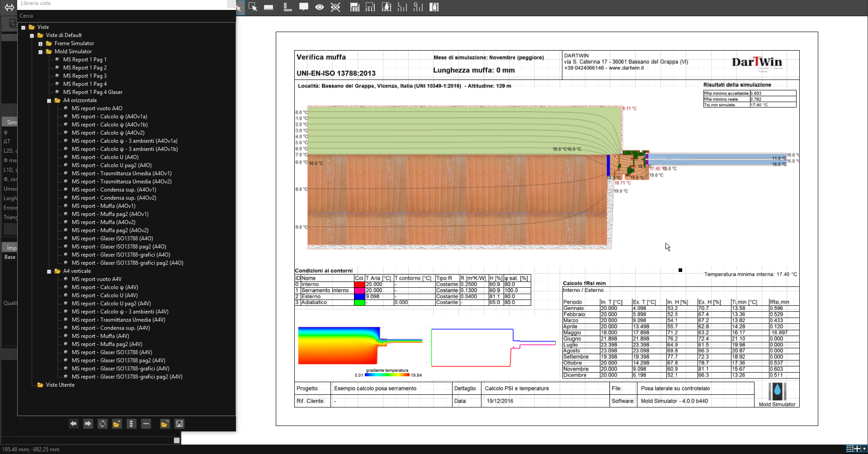Expand the Frame Simulator folder

click(41, 44)
